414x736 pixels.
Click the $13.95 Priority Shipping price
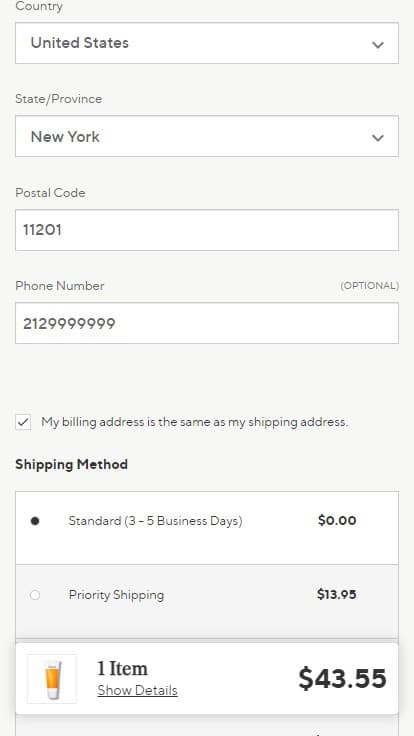337,595
